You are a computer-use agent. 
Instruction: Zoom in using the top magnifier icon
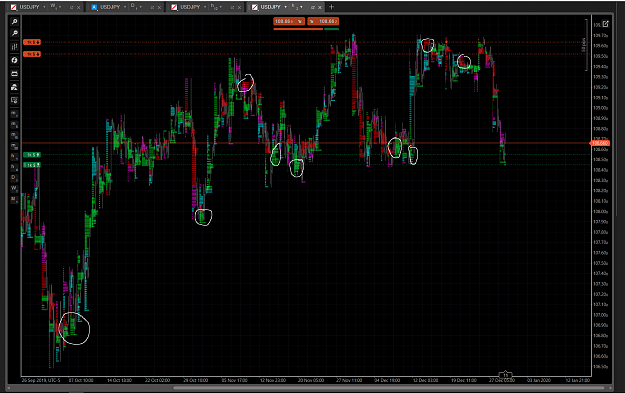point(14,22)
